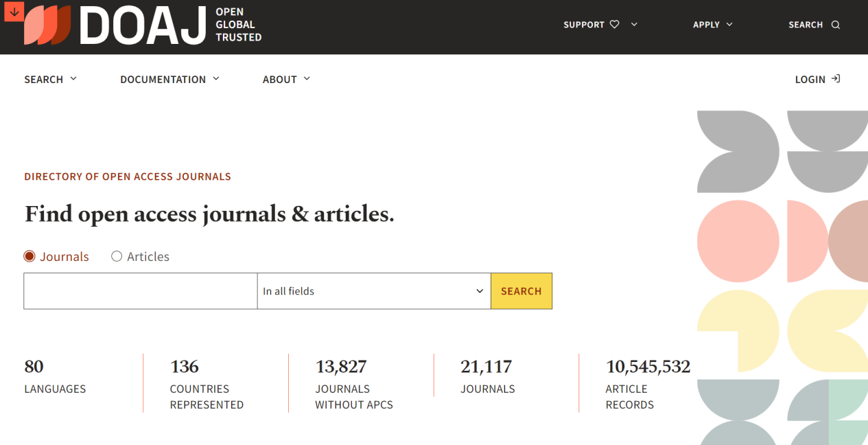868x445 pixels.
Task: Go to the Login link
Action: [818, 79]
